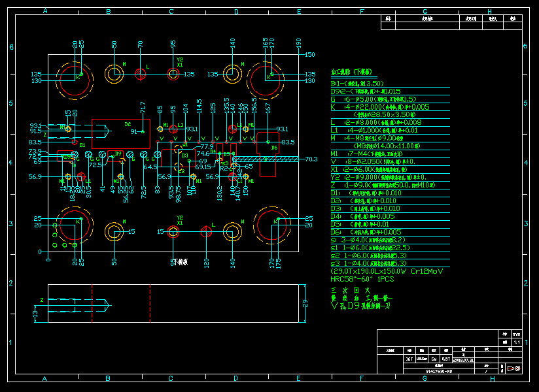Select the 130.2 dimension text
This screenshot has height=392, width=539.
click(x=219, y=193)
